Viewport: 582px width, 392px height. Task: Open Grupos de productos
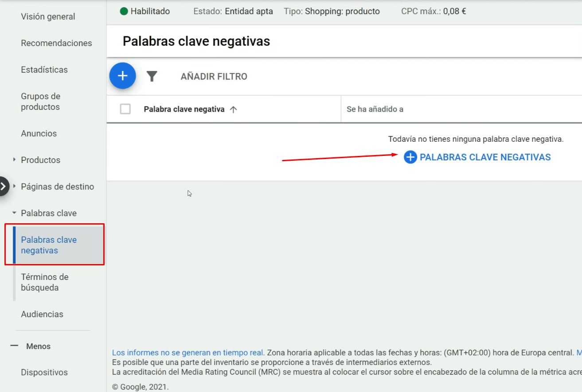click(40, 101)
